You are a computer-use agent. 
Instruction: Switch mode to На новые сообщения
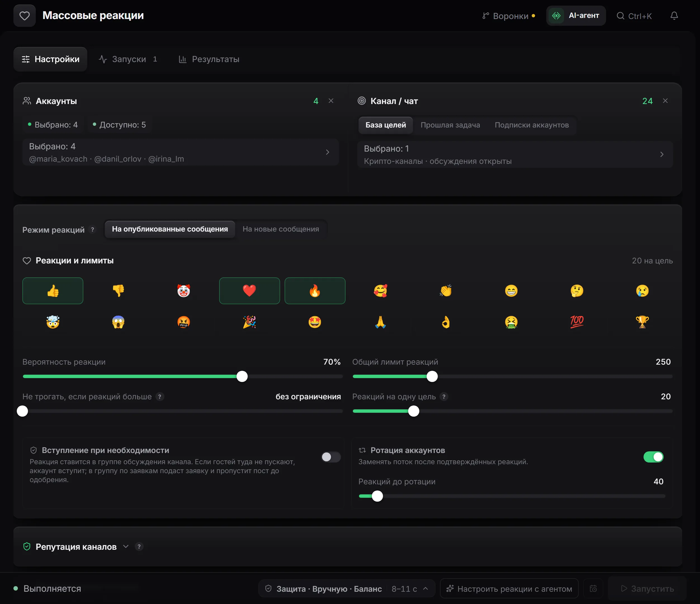coord(281,229)
